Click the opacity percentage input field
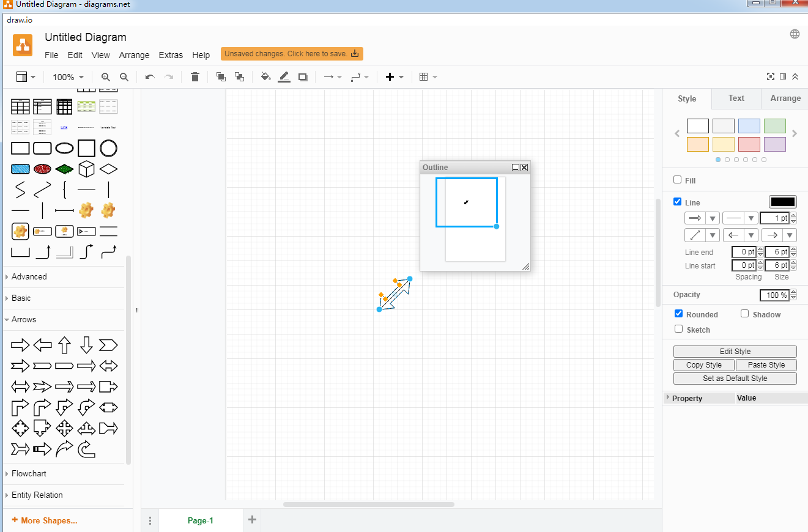 [774, 295]
